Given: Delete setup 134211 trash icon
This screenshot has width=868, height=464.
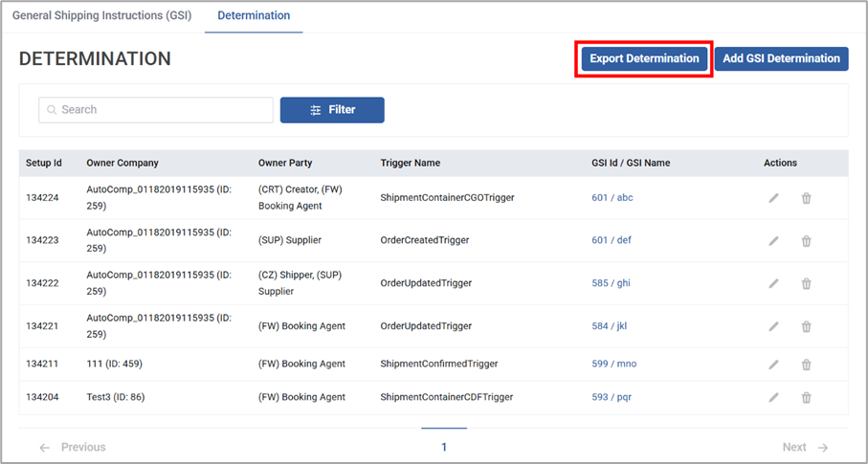Looking at the screenshot, I should [807, 365].
